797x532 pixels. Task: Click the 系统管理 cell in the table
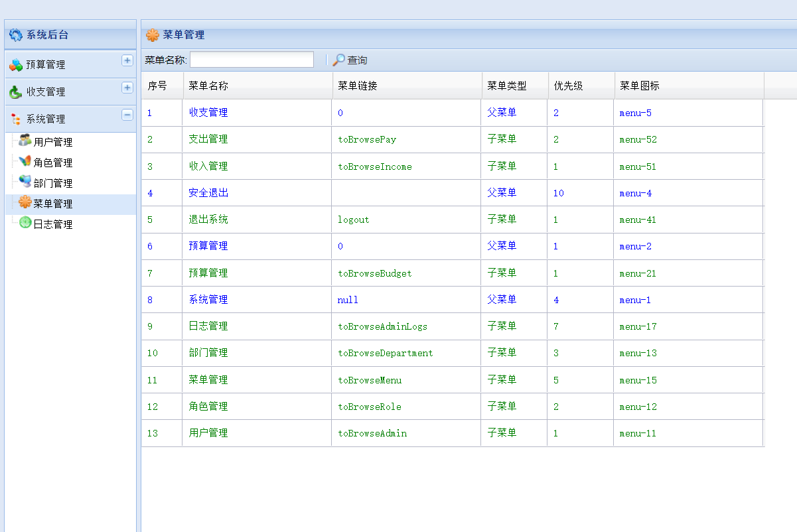pos(257,299)
